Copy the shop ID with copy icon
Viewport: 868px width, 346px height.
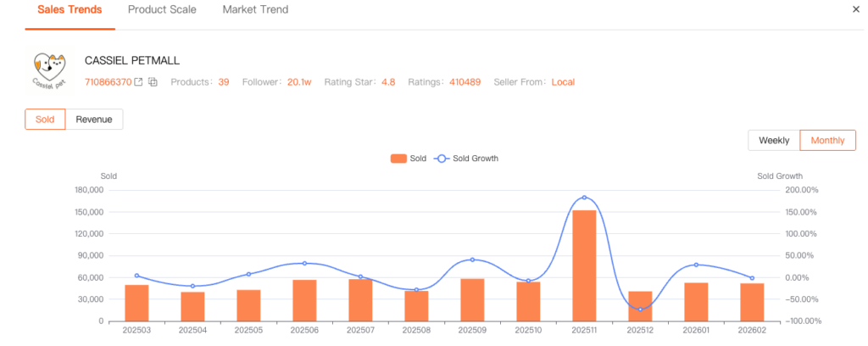click(x=153, y=82)
